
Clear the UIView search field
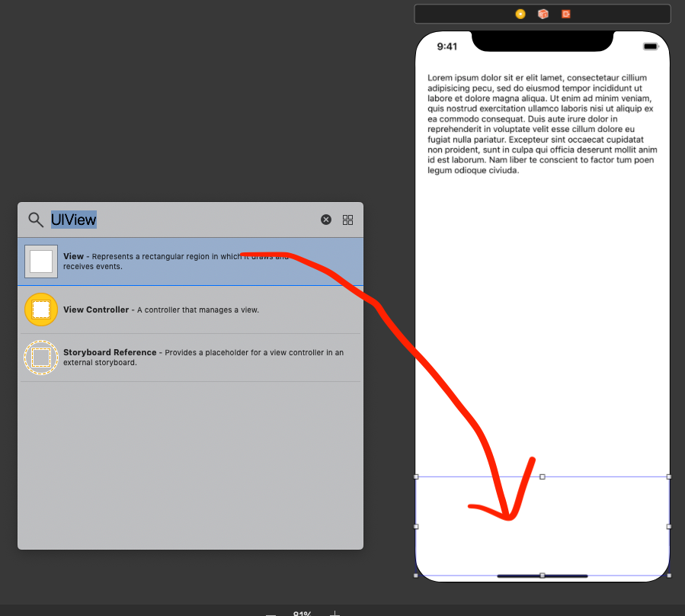click(x=326, y=220)
